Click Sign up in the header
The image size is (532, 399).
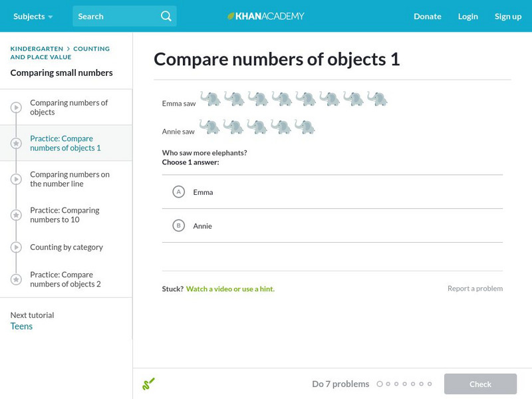[x=507, y=16]
